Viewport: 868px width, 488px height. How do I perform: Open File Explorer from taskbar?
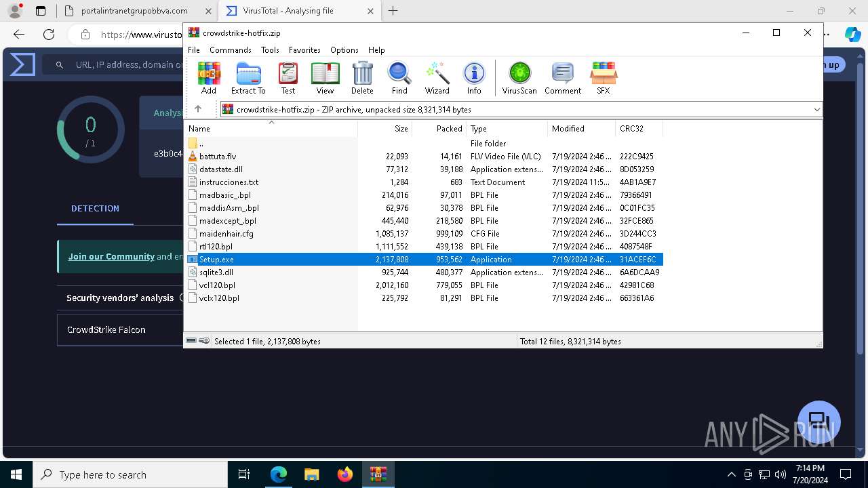pos(312,474)
